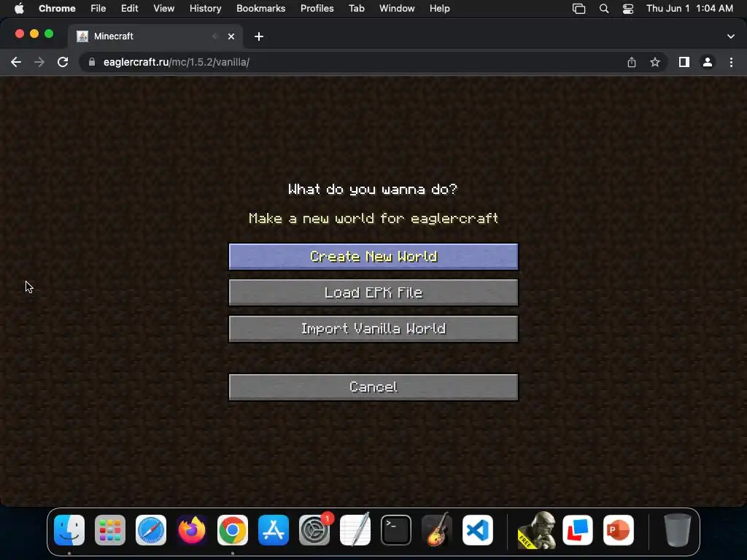
Task: Bookmark this page with star icon
Action: (655, 62)
